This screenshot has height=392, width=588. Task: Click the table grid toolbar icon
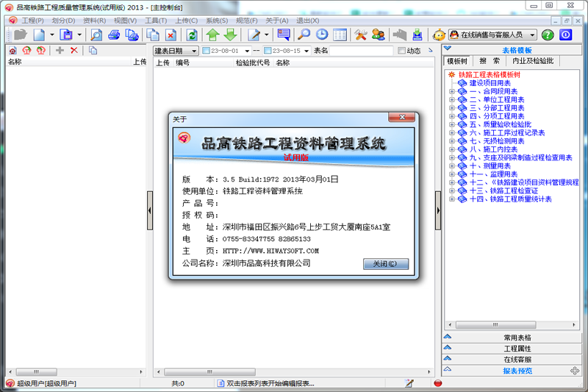tap(340, 35)
